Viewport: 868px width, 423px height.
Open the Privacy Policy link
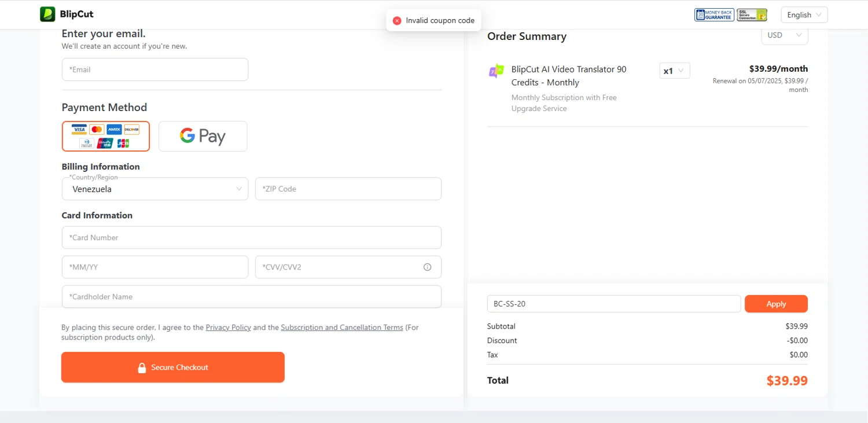click(229, 328)
